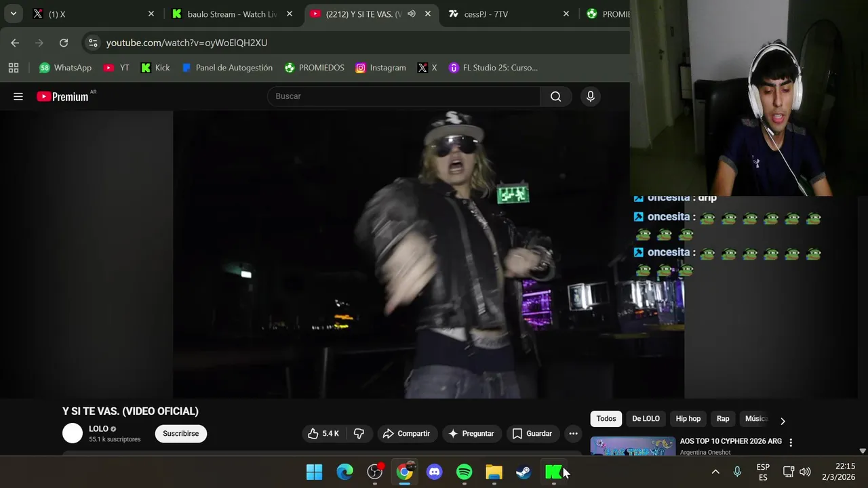Select the Música filter chip
This screenshot has height=488, width=868.
tap(756, 419)
